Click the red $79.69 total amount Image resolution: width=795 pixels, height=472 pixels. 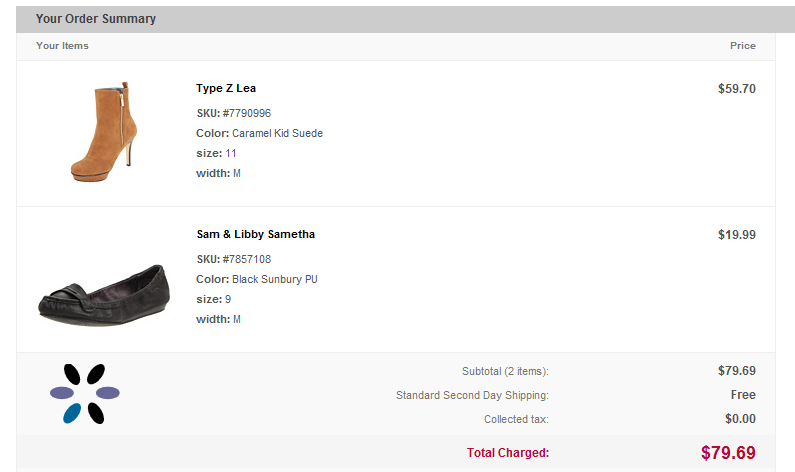[x=728, y=452]
